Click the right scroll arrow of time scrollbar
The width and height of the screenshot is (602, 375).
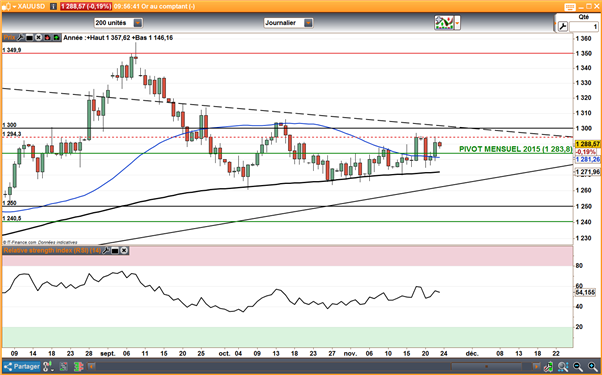pos(536,367)
